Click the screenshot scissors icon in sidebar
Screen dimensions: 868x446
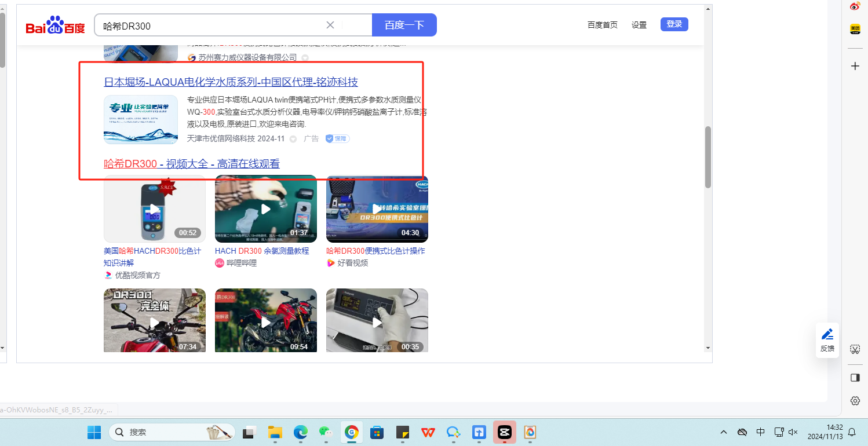tap(855, 349)
